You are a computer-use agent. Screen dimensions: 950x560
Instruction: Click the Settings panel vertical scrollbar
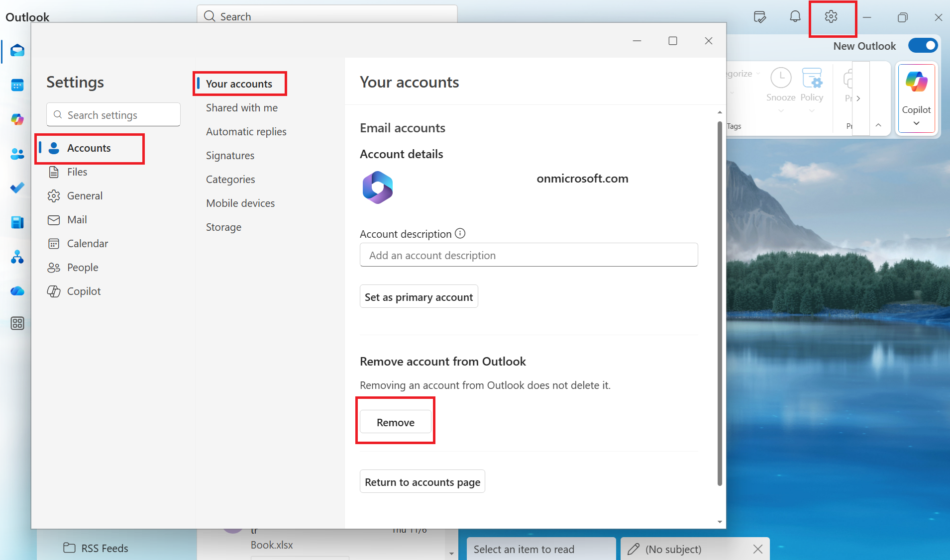click(720, 303)
